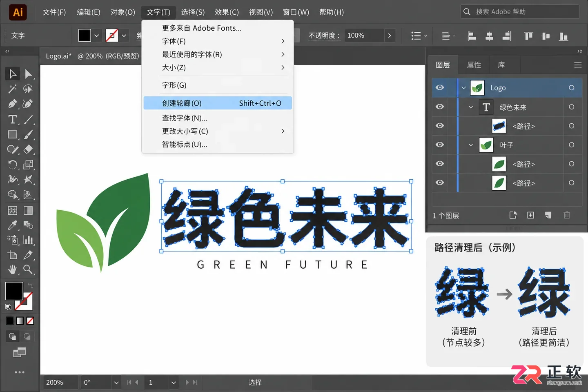The height and width of the screenshot is (392, 588).
Task: Open Layers panel hamburger menu
Action: click(577, 65)
